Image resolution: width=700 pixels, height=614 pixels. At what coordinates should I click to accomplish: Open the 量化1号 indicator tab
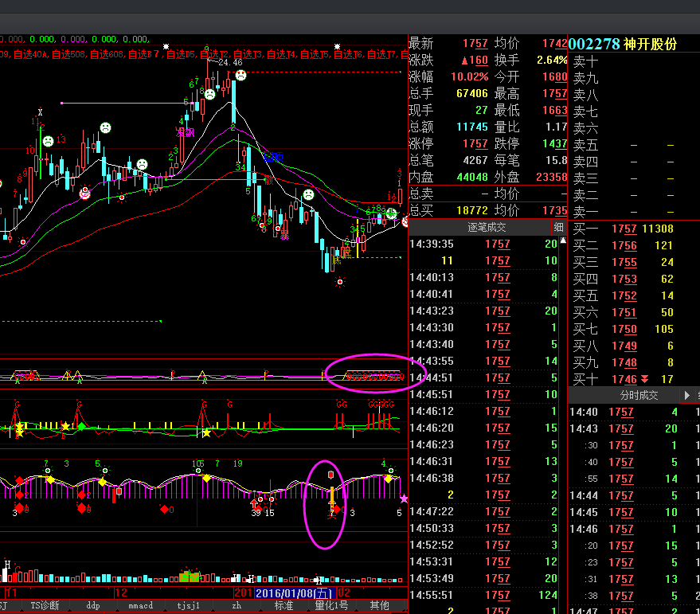pyautogui.click(x=331, y=605)
